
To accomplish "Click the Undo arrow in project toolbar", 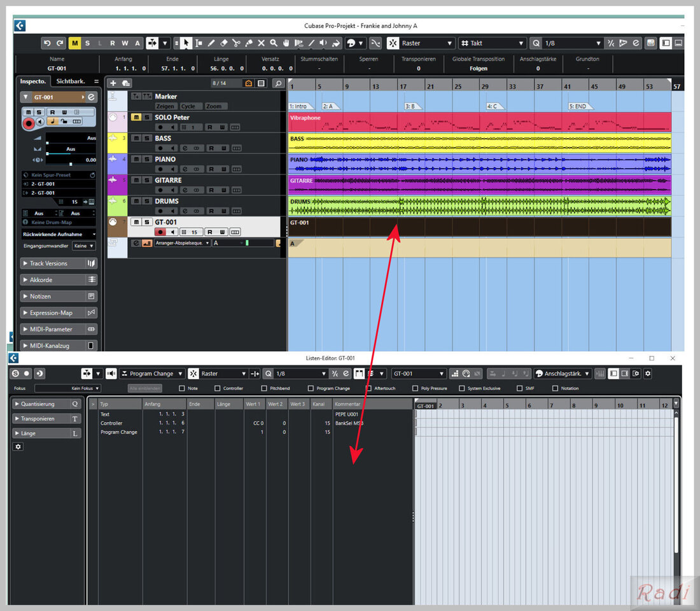I will click(47, 43).
